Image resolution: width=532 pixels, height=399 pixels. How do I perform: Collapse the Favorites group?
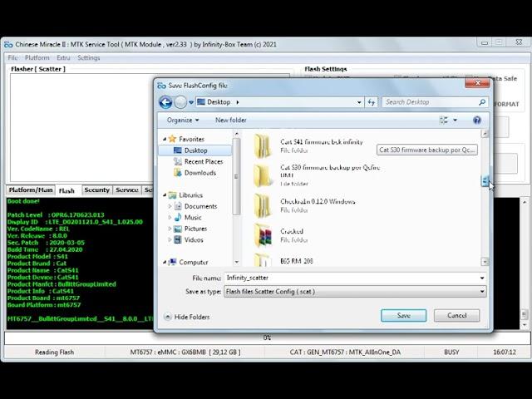[165, 139]
